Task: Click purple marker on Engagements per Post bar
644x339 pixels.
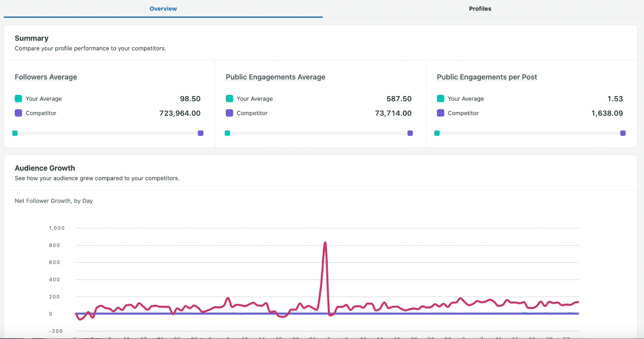Action: (623, 133)
